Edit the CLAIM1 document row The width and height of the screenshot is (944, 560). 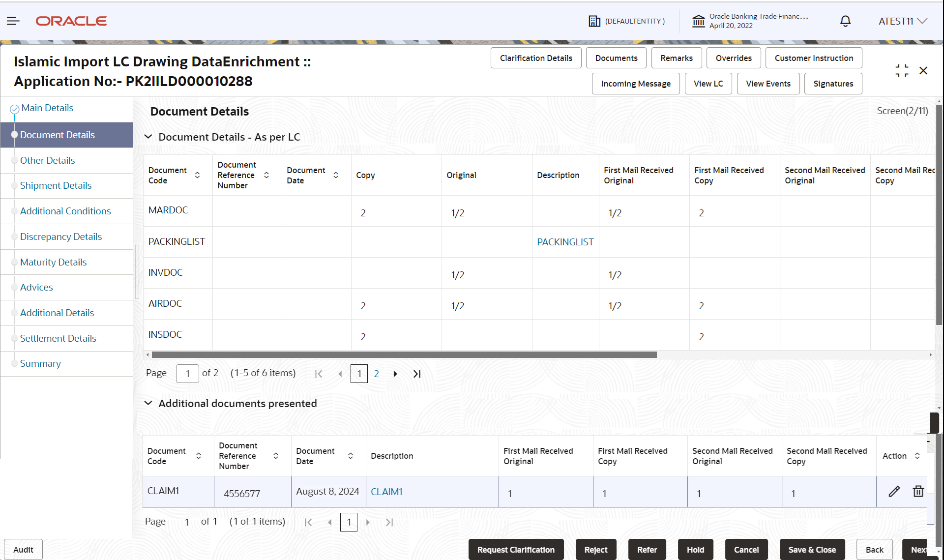click(894, 491)
